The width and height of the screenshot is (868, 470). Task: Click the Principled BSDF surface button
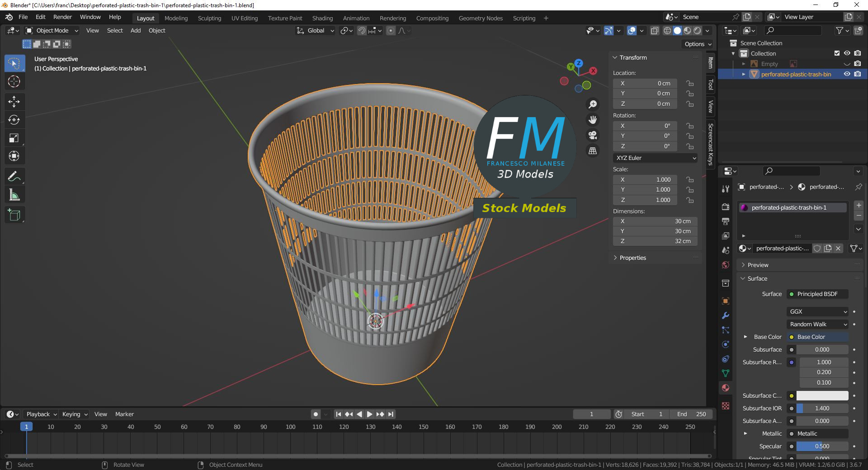(x=817, y=294)
